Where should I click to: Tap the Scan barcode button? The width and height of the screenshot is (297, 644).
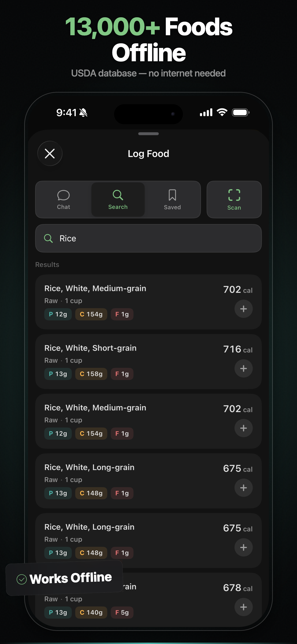[234, 199]
